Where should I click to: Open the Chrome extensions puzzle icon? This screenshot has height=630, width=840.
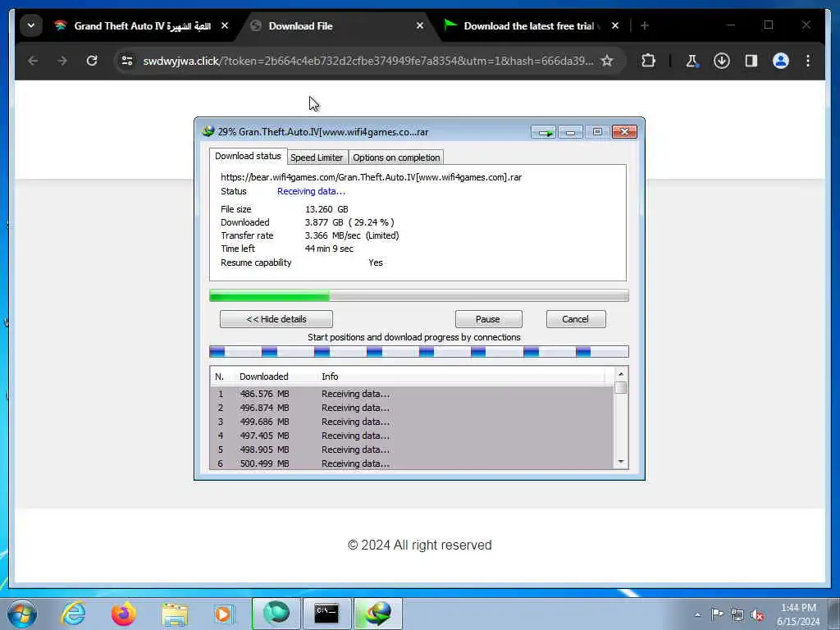pos(648,61)
